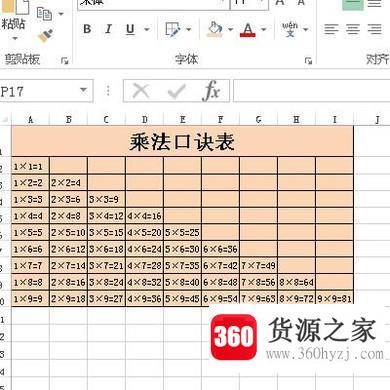This screenshot has height=390, width=390.
Task: Click the fx Insert Function button
Action: click(211, 91)
